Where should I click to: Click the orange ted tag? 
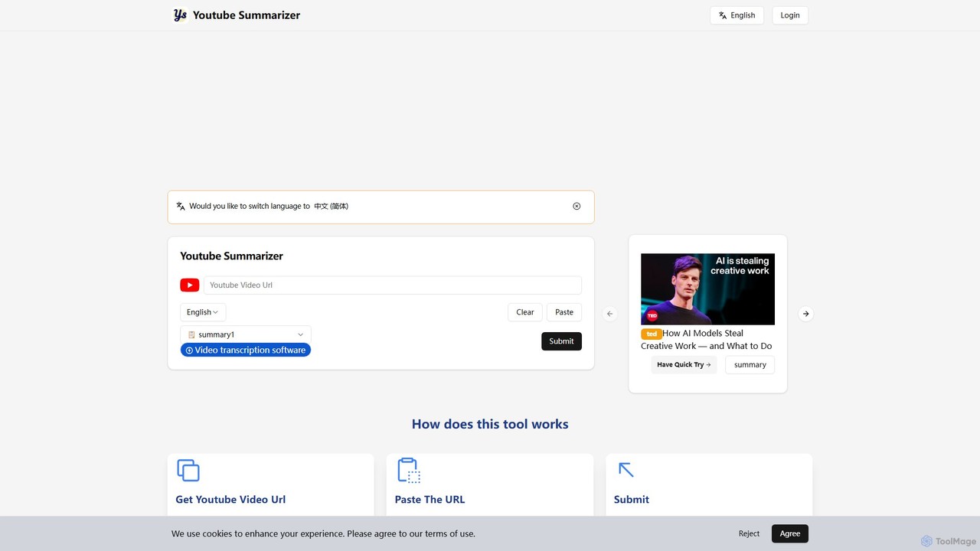tap(652, 334)
